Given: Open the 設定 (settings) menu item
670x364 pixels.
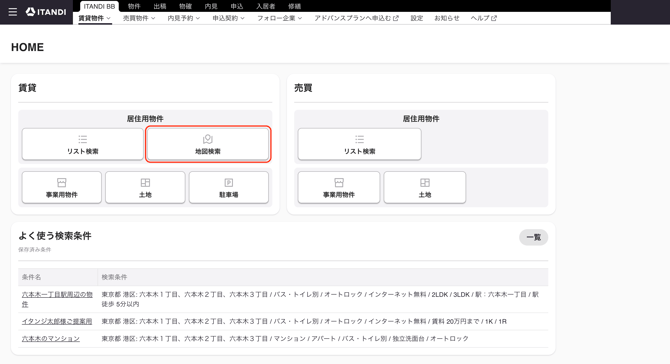Looking at the screenshot, I should [x=417, y=18].
